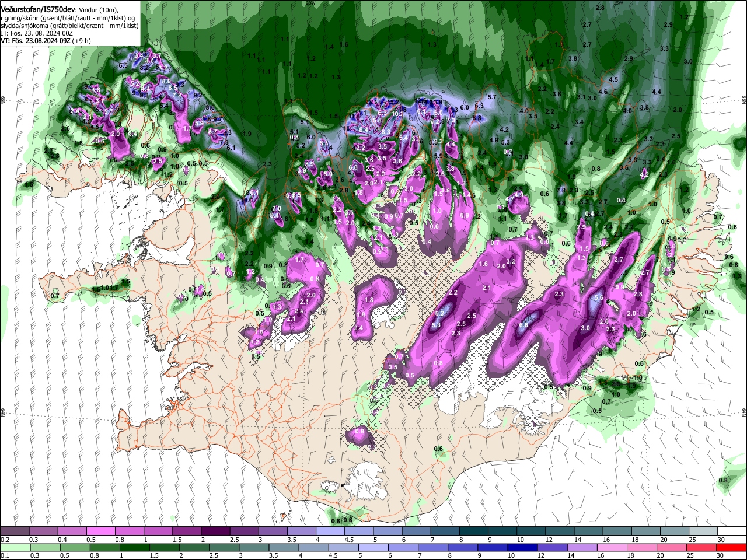Viewport: 747px width, 560px height.
Task: Pick rain-scale swatch between 2.5 and 3
Action: 224,548
